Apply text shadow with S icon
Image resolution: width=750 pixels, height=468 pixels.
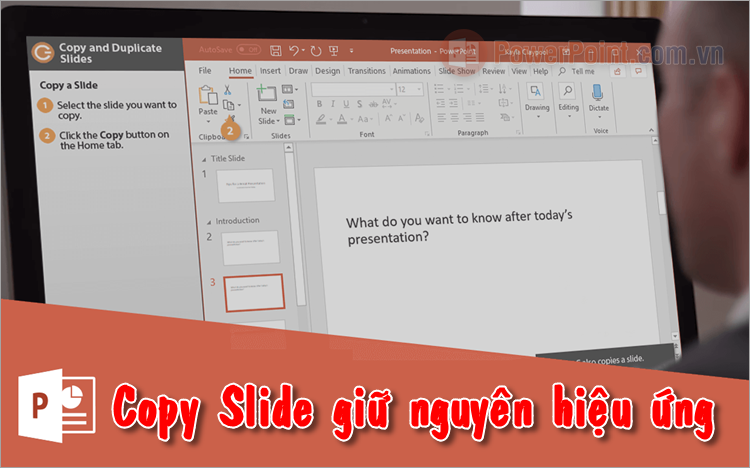click(360, 104)
